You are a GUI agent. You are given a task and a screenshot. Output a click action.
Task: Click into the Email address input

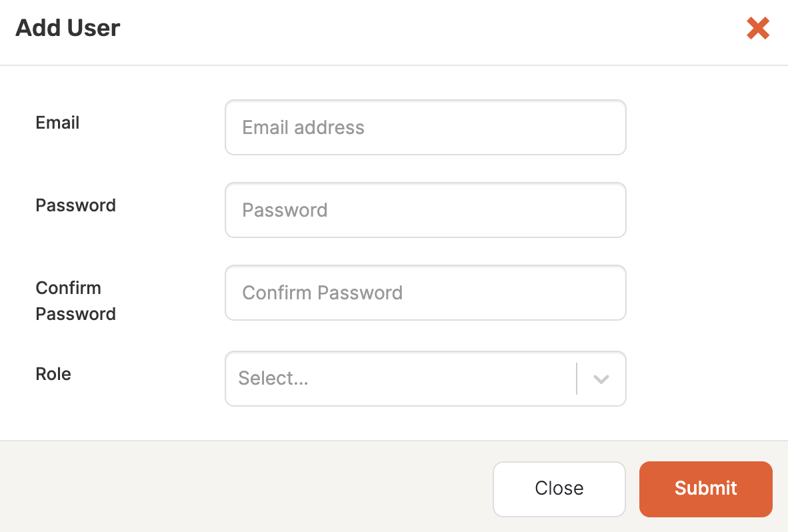pos(425,127)
